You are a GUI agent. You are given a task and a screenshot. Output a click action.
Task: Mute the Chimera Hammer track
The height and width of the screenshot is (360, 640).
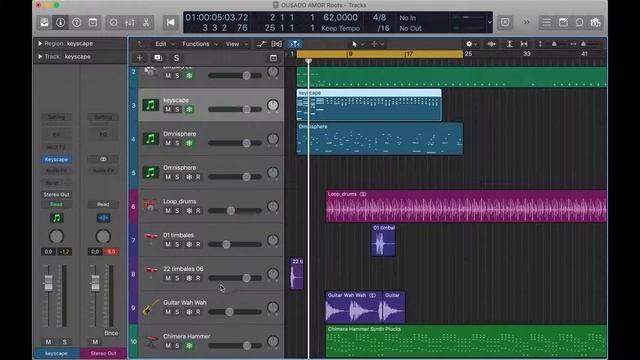coord(168,346)
